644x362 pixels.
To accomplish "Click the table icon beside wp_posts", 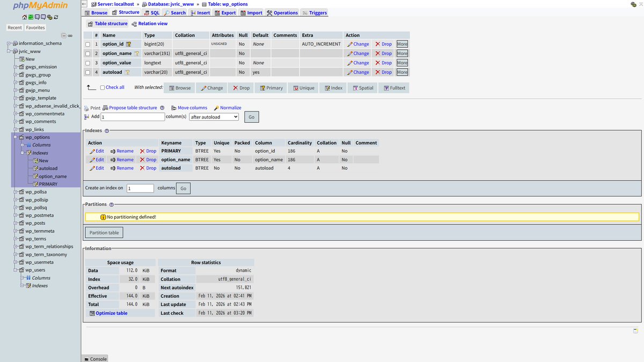I will coord(21,223).
